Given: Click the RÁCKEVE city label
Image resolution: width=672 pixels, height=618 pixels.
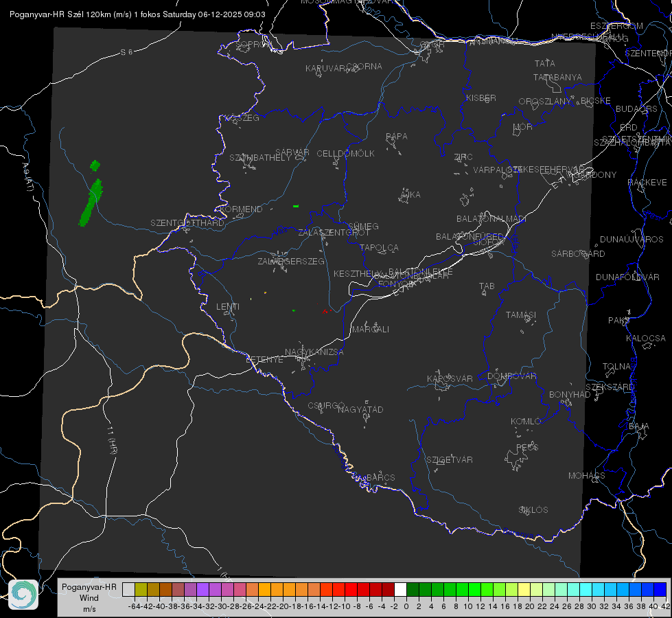Looking at the screenshot, I should pyautogui.click(x=647, y=183).
